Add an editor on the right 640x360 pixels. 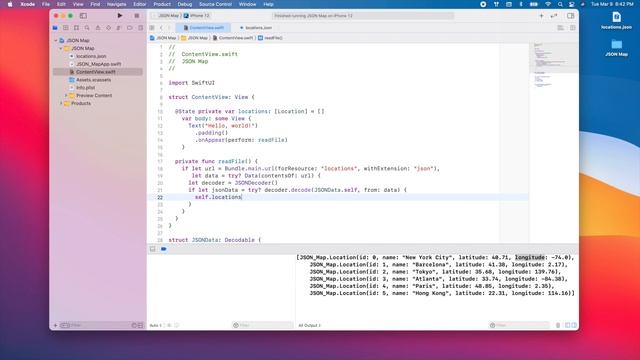coord(573,28)
